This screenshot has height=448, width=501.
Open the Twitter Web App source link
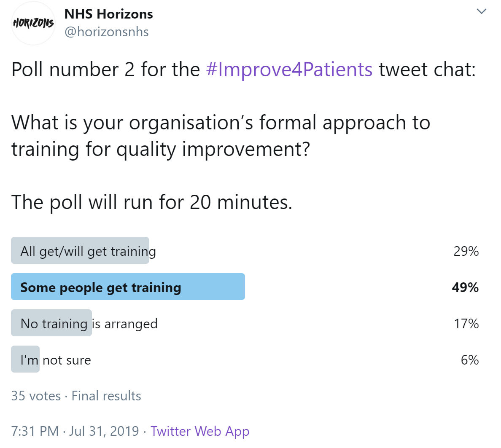click(200, 432)
